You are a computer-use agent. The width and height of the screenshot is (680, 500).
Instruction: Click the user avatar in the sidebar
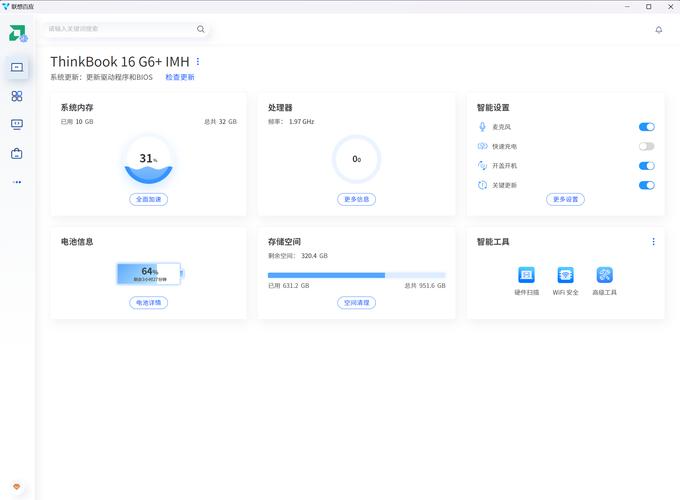[17, 33]
